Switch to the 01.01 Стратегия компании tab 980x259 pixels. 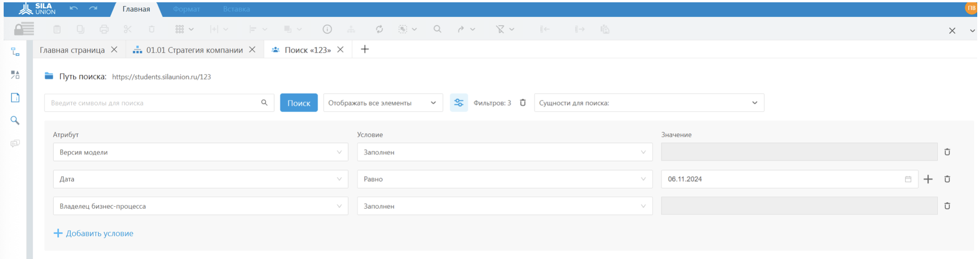194,50
